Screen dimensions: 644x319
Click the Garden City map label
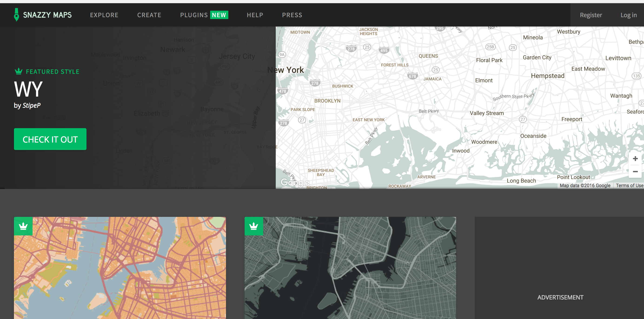[537, 57]
